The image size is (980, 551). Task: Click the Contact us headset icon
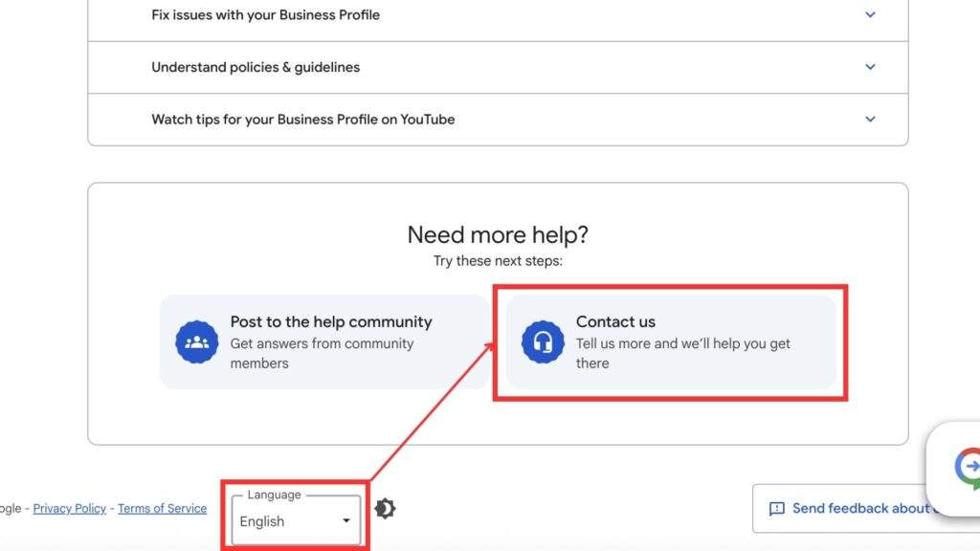tap(543, 342)
